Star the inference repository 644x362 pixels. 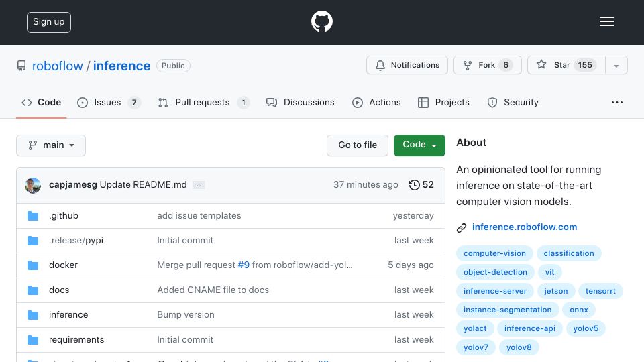(x=566, y=65)
